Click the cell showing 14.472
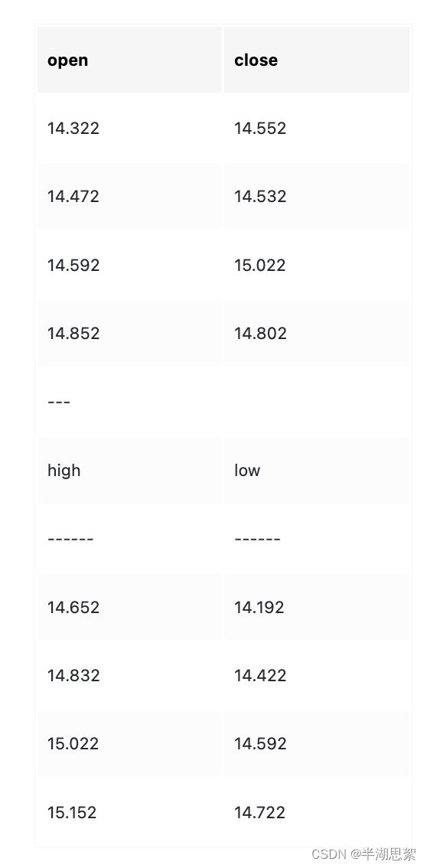The width and height of the screenshot is (427, 868). pyautogui.click(x=129, y=197)
